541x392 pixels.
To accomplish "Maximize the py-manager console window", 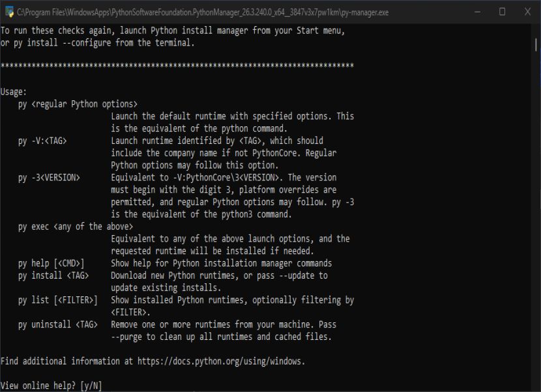I will 503,12.
